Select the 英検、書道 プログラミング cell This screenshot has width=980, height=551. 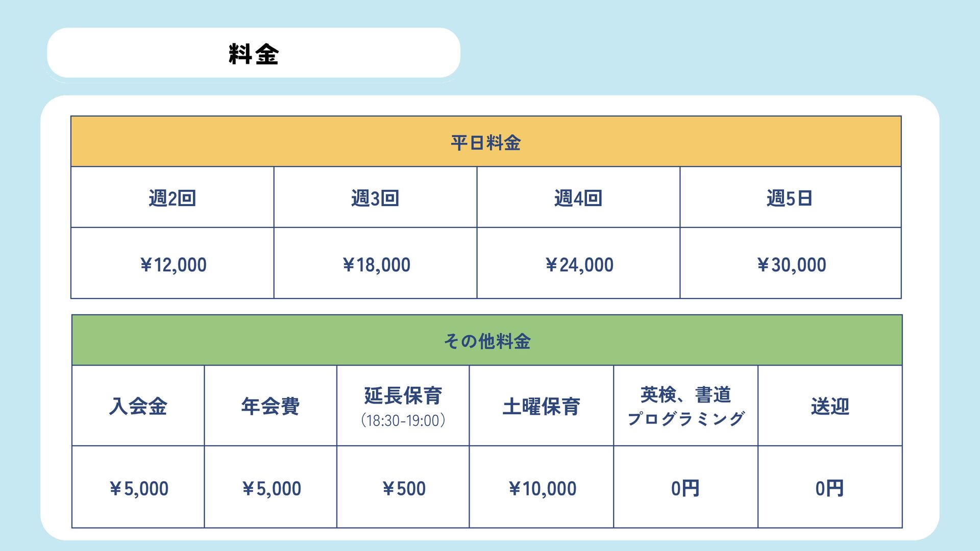[x=685, y=406]
